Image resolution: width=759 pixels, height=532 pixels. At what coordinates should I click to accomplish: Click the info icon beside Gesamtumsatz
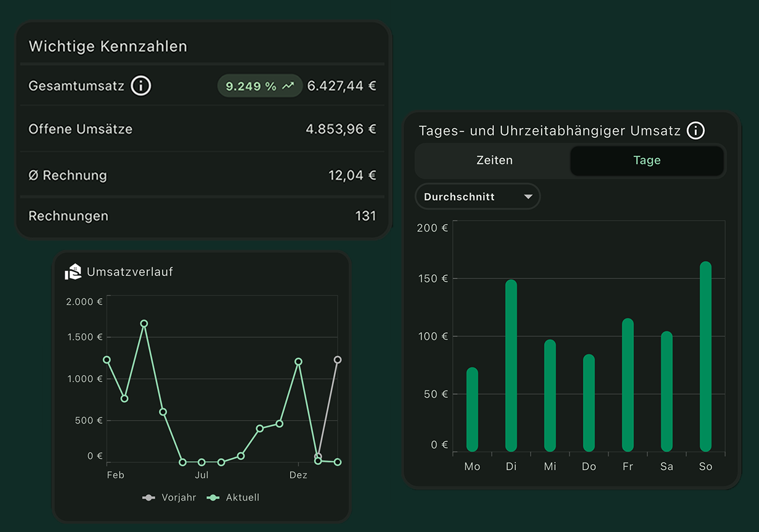140,86
